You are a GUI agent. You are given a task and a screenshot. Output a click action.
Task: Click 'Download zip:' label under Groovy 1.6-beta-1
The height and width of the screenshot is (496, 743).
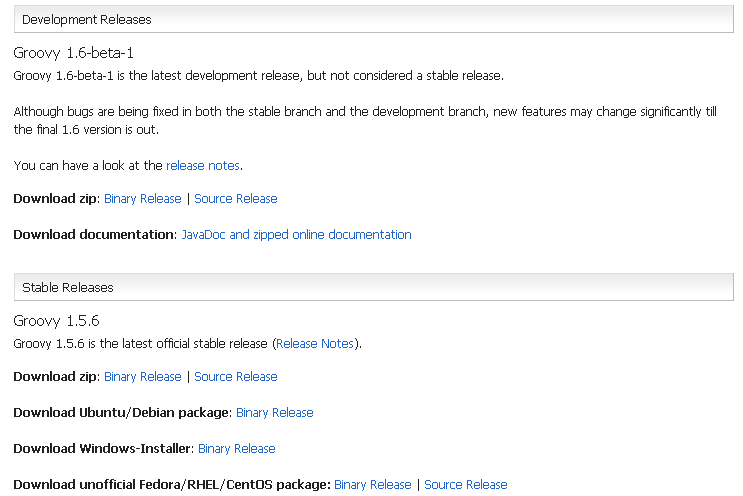pyautogui.click(x=56, y=198)
